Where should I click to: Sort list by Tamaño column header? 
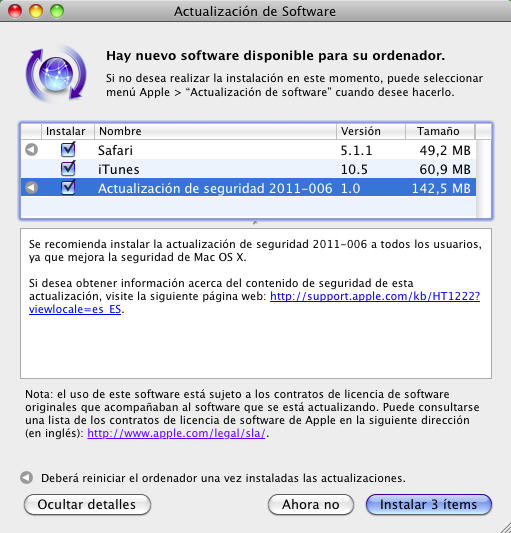pos(440,131)
